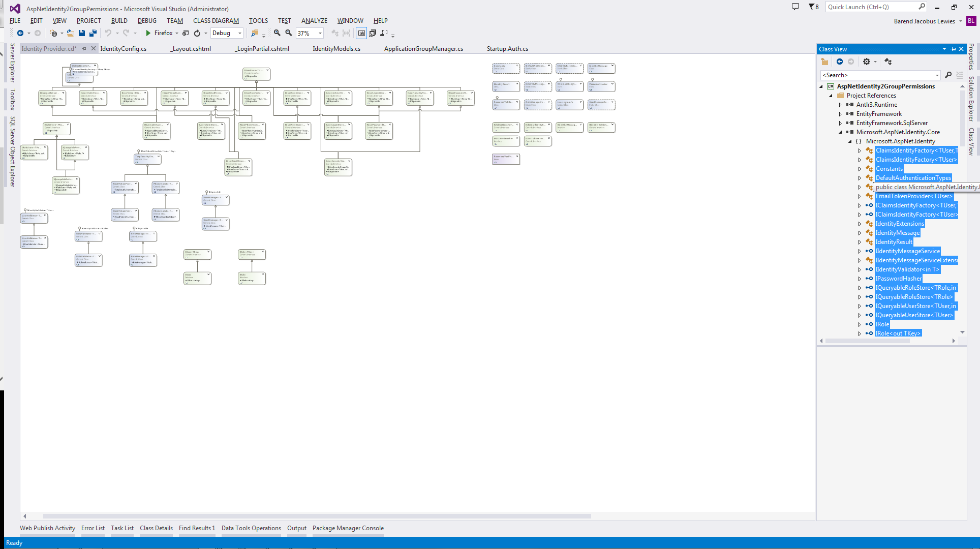The width and height of the screenshot is (980, 549).
Task: Open the Debug configuration dropdown
Action: click(240, 33)
